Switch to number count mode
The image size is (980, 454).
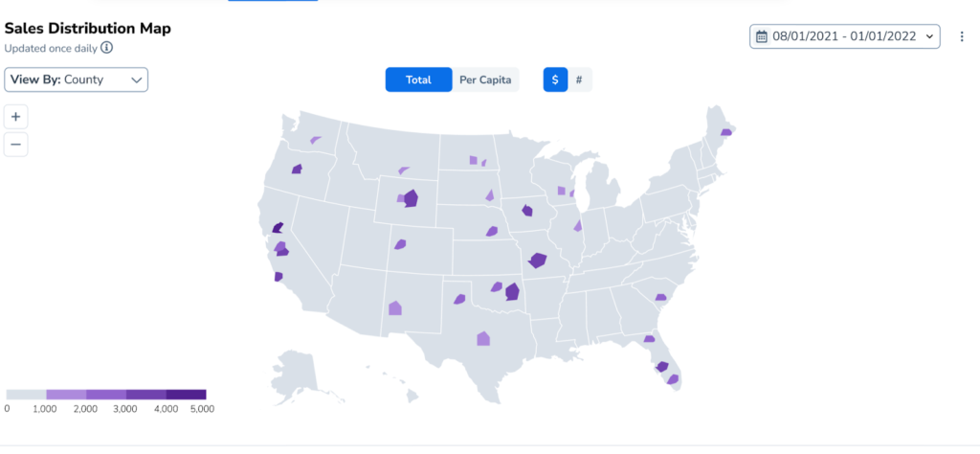click(x=579, y=79)
